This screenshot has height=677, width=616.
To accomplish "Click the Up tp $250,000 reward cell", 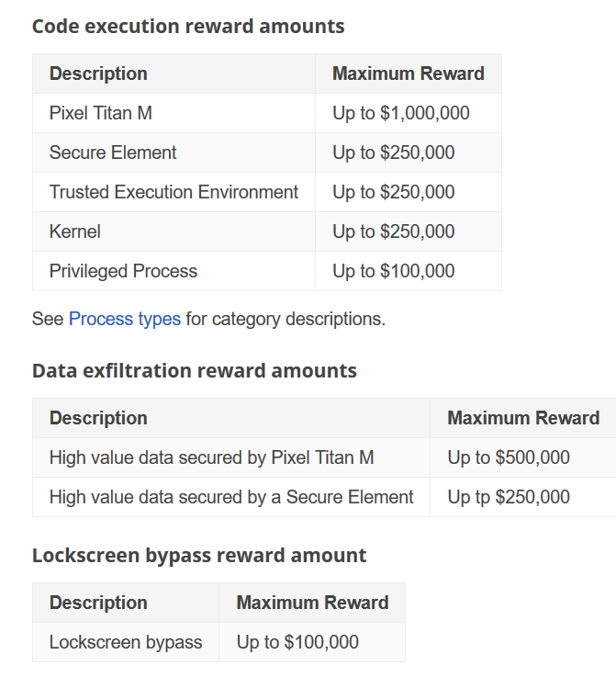I will (509, 497).
